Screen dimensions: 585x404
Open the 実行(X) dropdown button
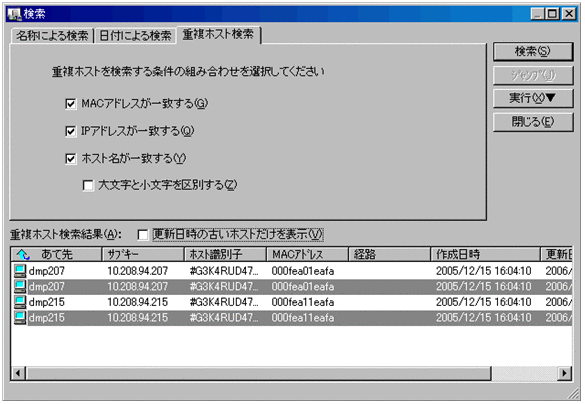coord(533,98)
